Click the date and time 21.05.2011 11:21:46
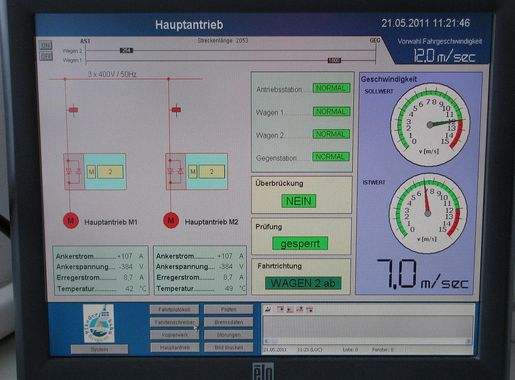The height and width of the screenshot is (380, 515). 426,23
